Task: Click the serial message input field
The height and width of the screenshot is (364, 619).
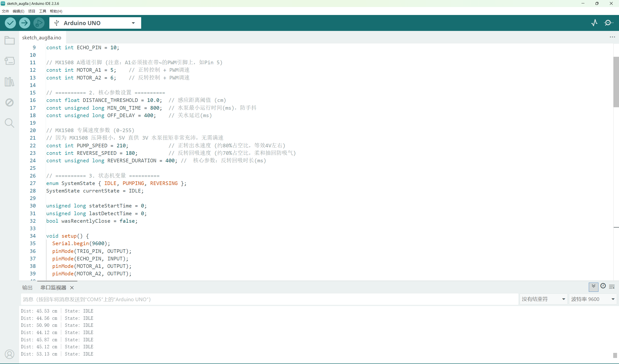Action: pos(269,299)
